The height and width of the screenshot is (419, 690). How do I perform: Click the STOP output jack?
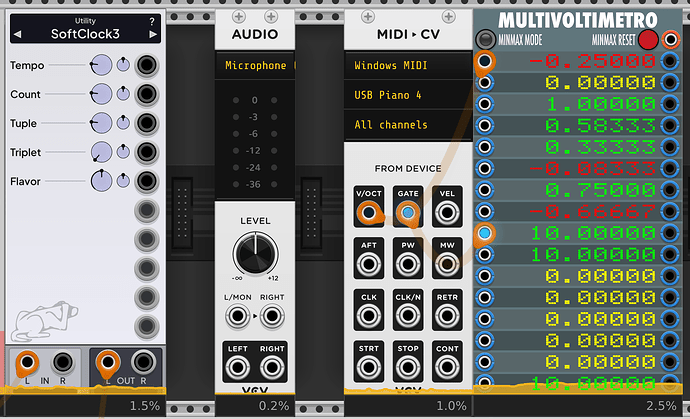point(408,368)
